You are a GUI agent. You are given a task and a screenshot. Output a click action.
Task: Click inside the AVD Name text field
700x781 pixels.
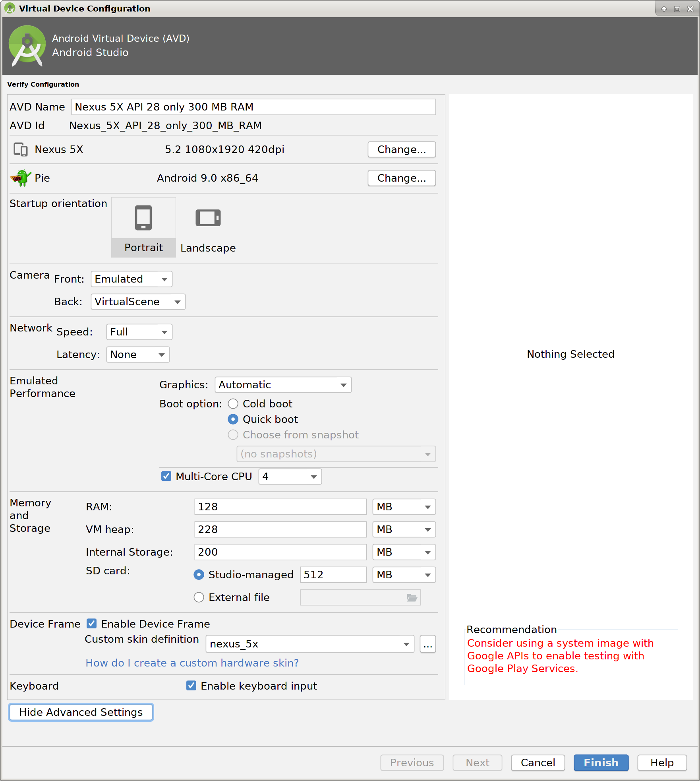click(253, 107)
